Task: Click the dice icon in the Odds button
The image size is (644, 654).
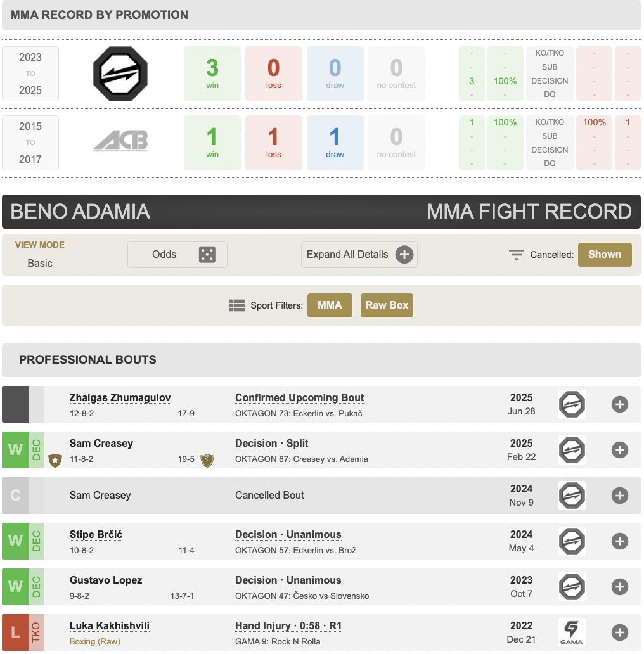Action: (x=207, y=255)
